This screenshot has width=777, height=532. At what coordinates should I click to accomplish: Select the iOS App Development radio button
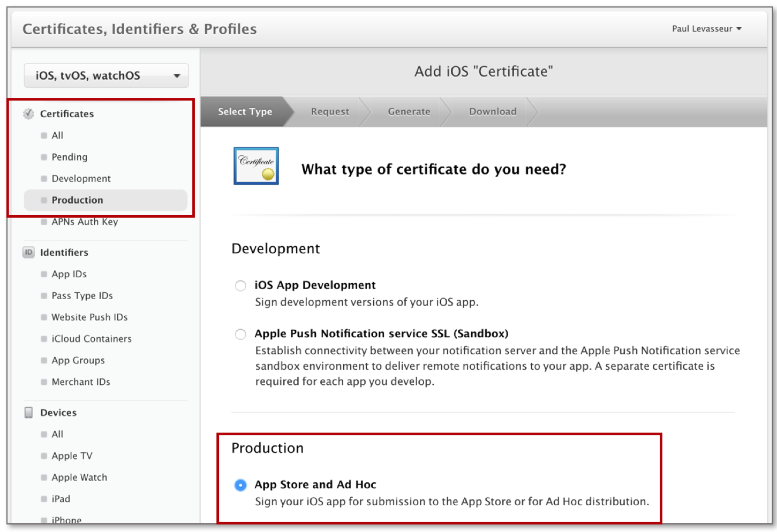[x=240, y=286]
